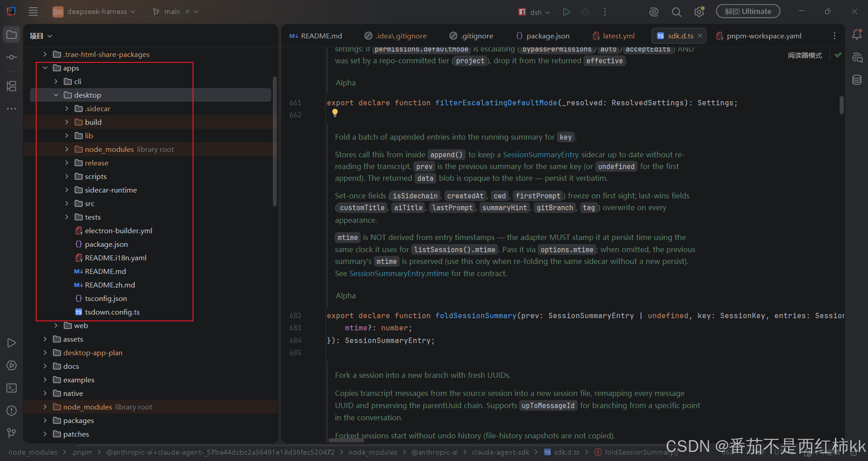Open the Services tool window
868x461 pixels.
[x=12, y=366]
